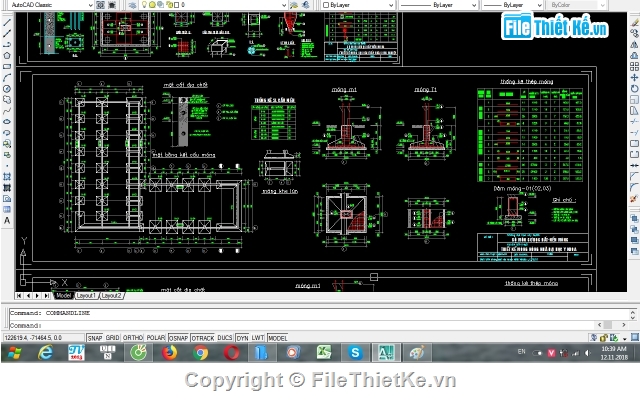Click in the Command input line

coord(302,325)
